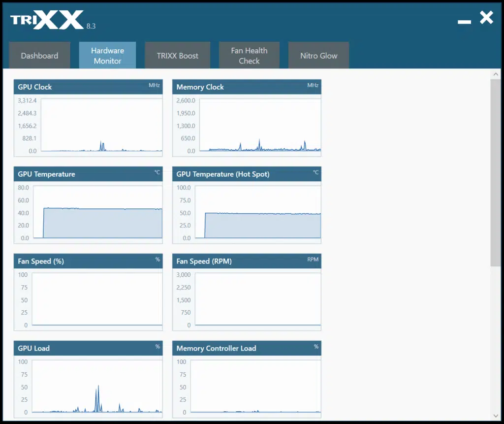Go to the Fan Health Check tab
Image resolution: width=504 pixels, height=424 pixels.
coord(249,56)
